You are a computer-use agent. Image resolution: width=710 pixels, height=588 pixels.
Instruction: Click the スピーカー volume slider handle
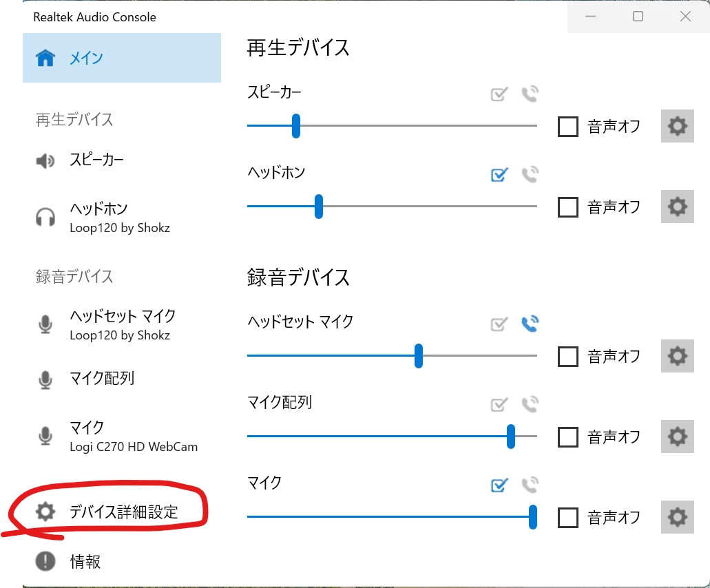(296, 126)
